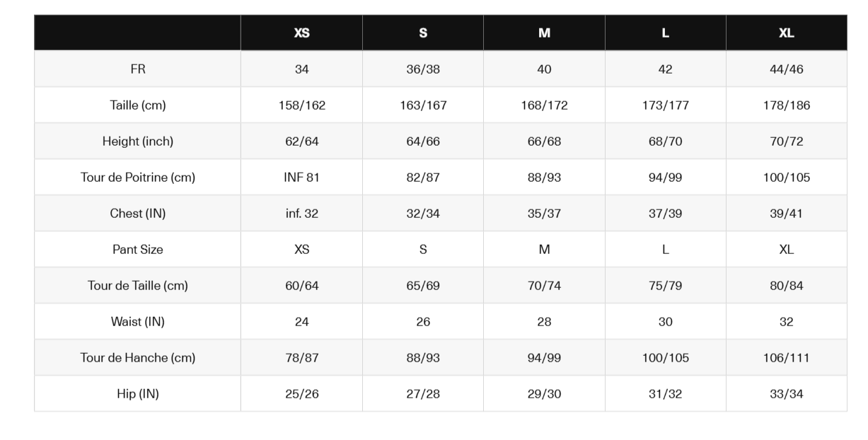The image size is (868, 440).
Task: Select the Hip (IN) row label
Action: (138, 394)
